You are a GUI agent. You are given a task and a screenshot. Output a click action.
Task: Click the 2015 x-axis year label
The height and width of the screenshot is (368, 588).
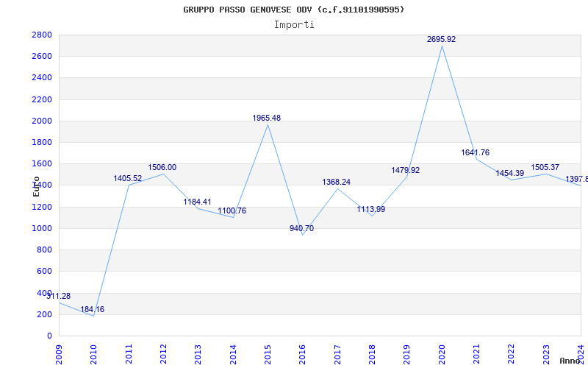click(x=268, y=355)
